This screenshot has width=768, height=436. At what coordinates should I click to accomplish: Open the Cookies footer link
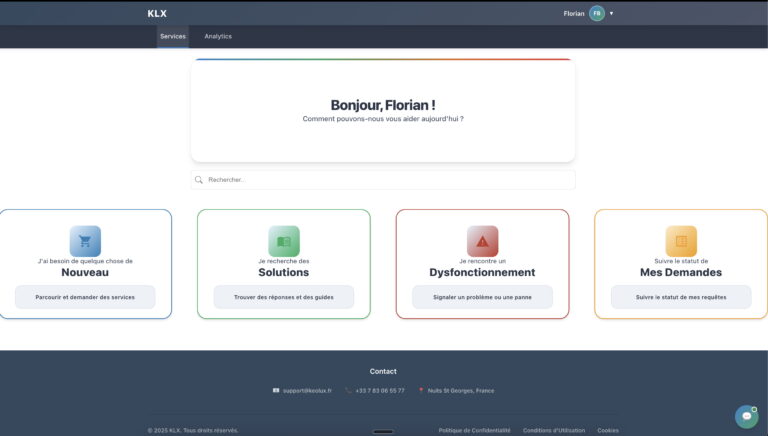coord(608,430)
